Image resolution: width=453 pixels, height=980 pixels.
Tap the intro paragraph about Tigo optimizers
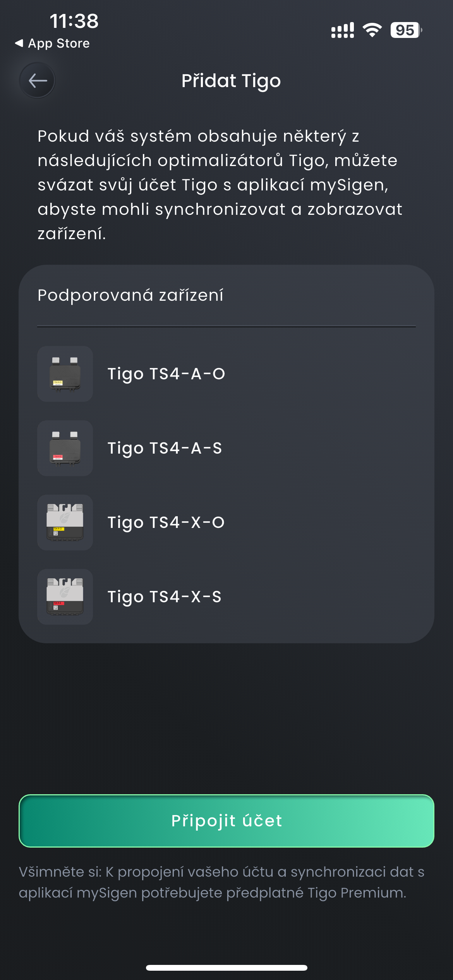tap(220, 185)
